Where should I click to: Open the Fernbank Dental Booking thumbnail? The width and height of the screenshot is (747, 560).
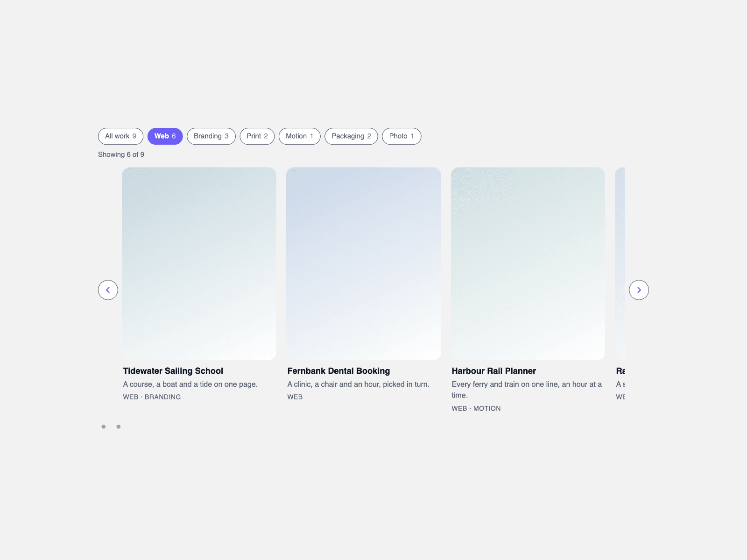(363, 264)
